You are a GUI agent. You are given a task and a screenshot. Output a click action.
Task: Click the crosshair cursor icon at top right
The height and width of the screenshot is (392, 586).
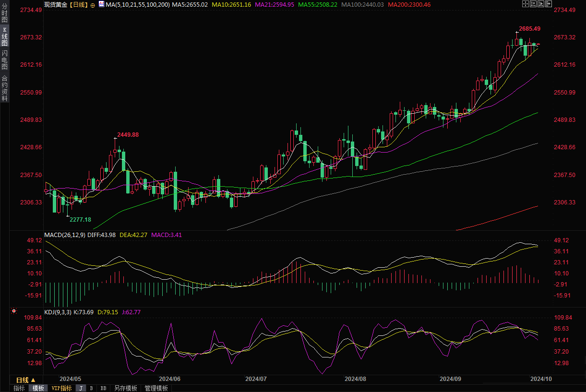click(526, 4)
